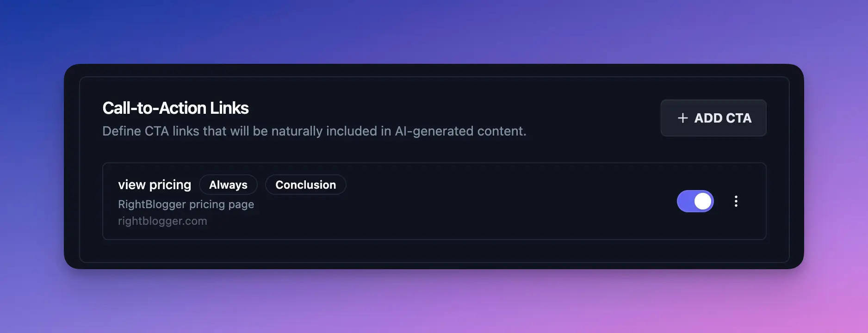Click the white knob of the switch
Image resolution: width=868 pixels, height=333 pixels.
tap(703, 201)
